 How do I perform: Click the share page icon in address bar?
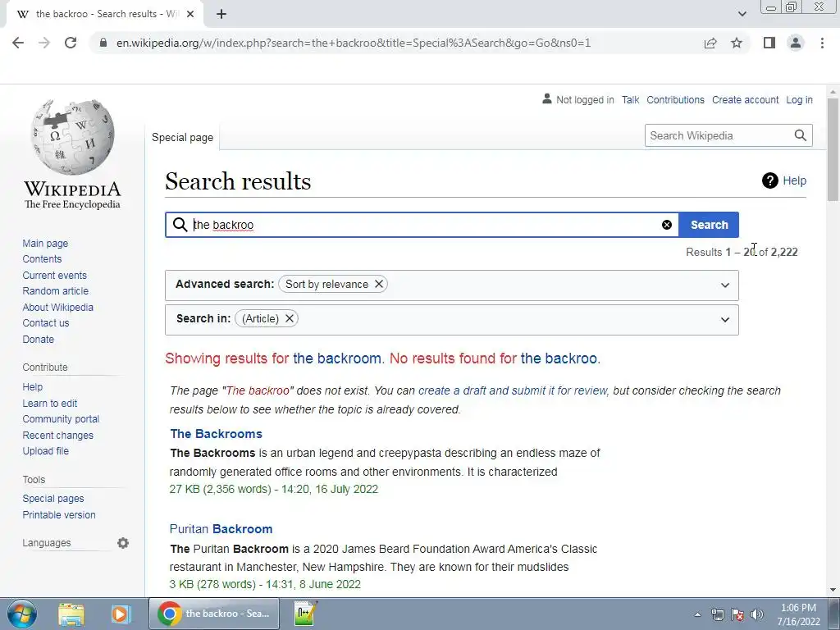click(710, 43)
